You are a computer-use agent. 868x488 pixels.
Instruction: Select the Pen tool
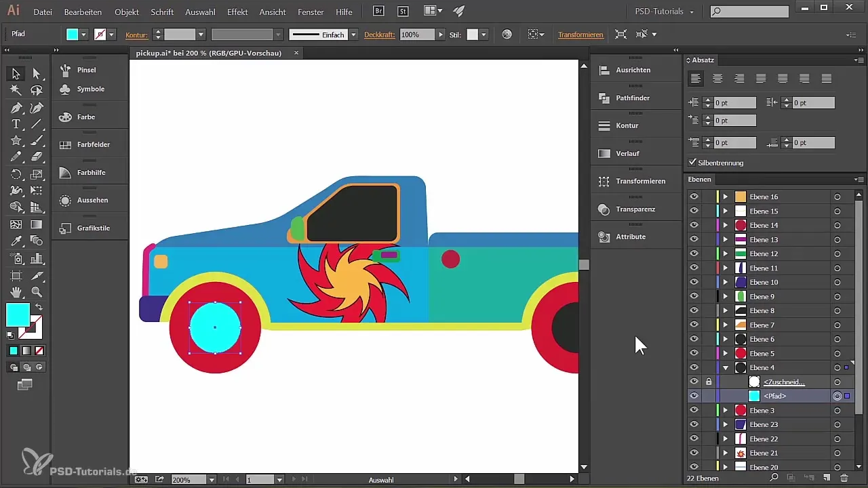(16, 108)
